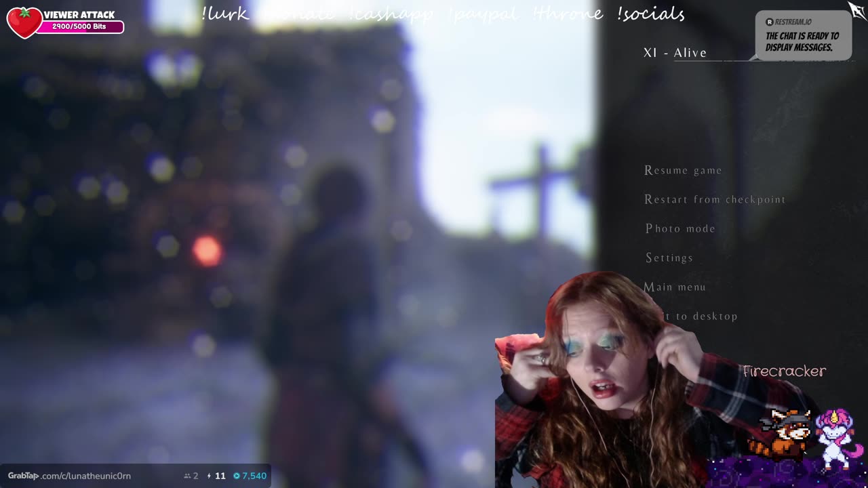The image size is (868, 488).
Task: Click the Viewer Attack heart icon
Action: [24, 22]
